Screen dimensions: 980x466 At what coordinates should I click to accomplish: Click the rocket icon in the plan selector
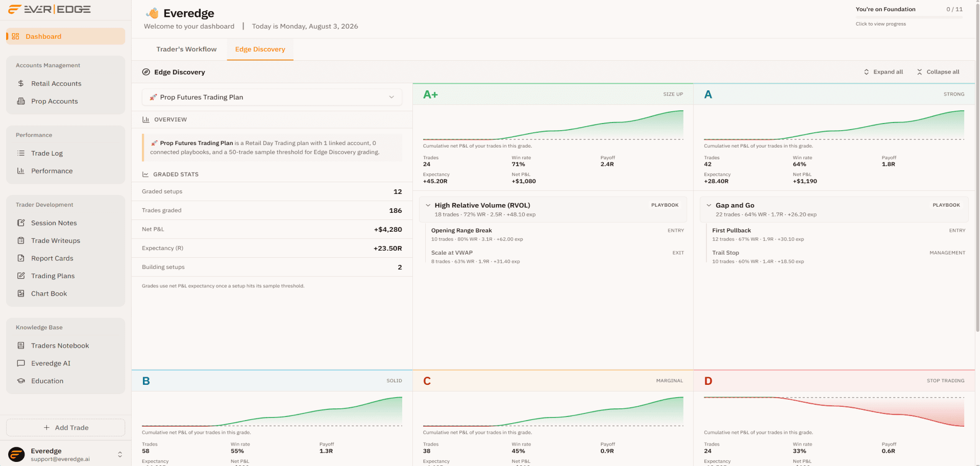[153, 97]
